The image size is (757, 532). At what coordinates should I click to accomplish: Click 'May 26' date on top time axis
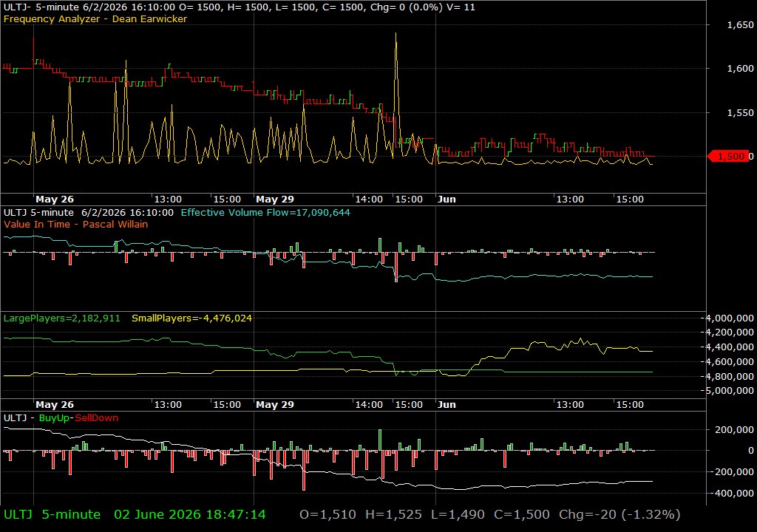[x=55, y=199]
